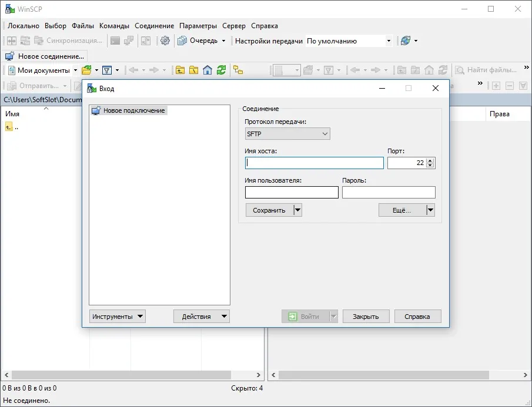Click the local filter icon
532x407 pixels.
(107, 70)
